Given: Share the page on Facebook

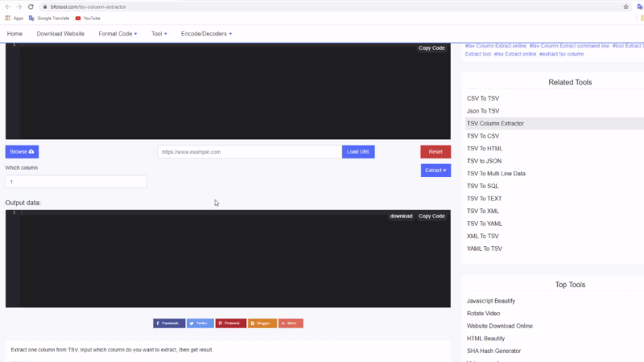Looking at the screenshot, I should pos(169,323).
